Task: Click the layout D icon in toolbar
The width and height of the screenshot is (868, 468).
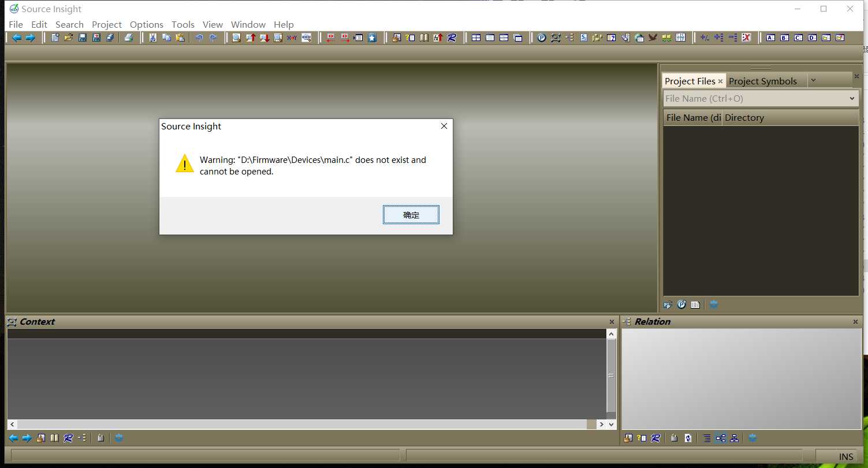Action: [x=812, y=38]
